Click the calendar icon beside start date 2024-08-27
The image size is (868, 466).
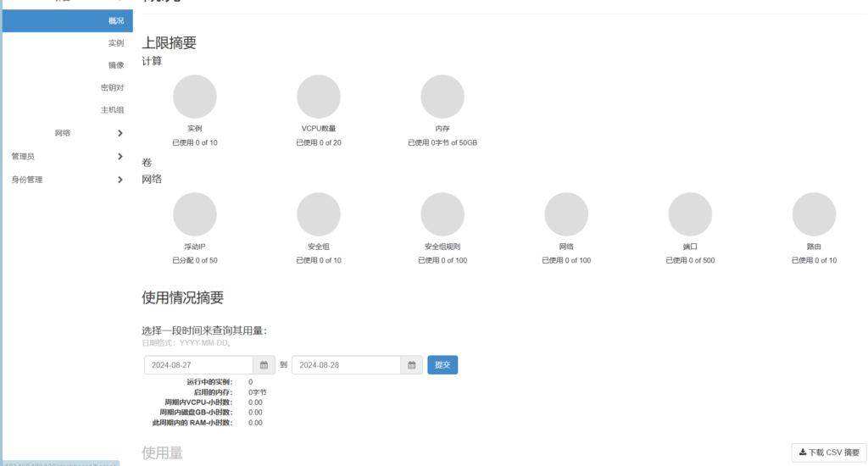264,365
